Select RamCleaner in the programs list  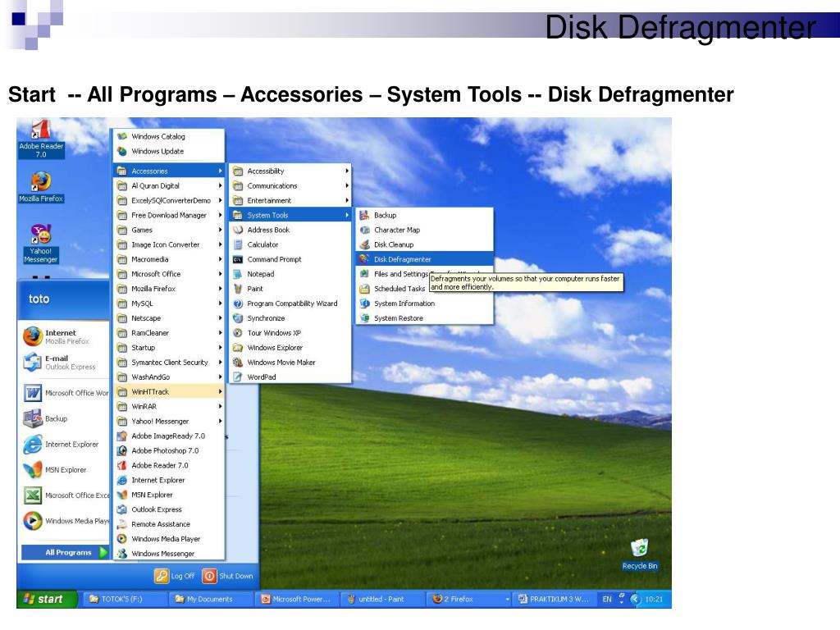pyautogui.click(x=169, y=333)
